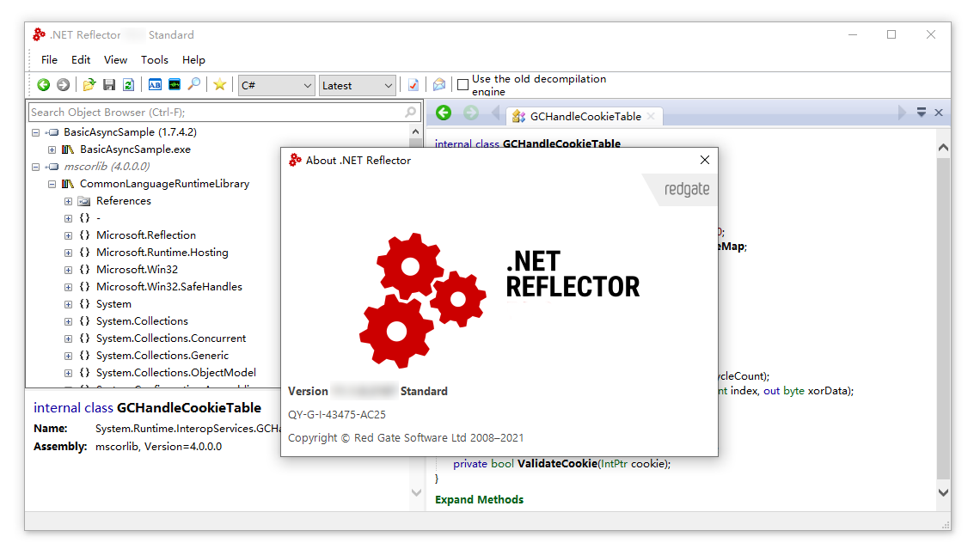Click the Save floppy disk icon
980x555 pixels.
pos(109,85)
